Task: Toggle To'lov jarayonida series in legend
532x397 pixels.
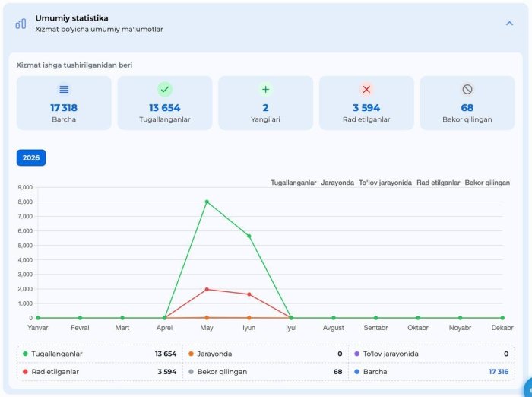Action: pyautogui.click(x=385, y=183)
